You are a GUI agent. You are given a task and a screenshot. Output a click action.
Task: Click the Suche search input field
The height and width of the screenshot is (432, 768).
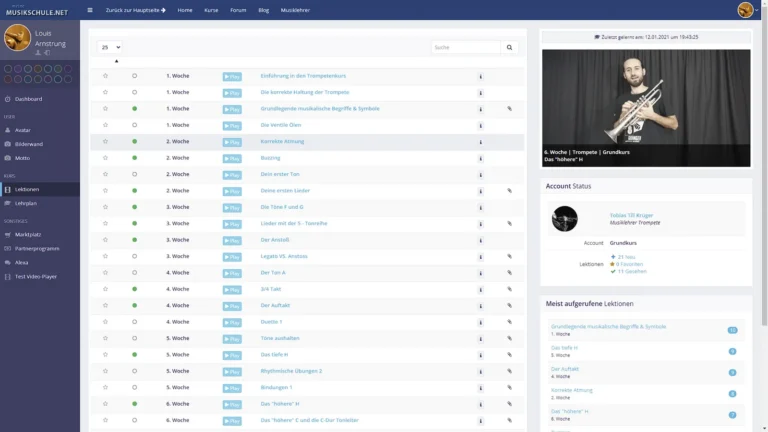pos(466,48)
